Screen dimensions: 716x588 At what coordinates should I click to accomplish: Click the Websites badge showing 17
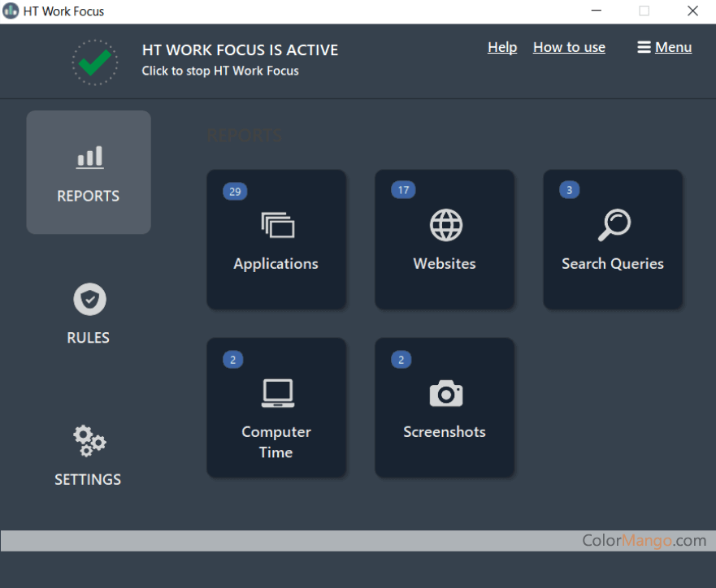click(402, 189)
